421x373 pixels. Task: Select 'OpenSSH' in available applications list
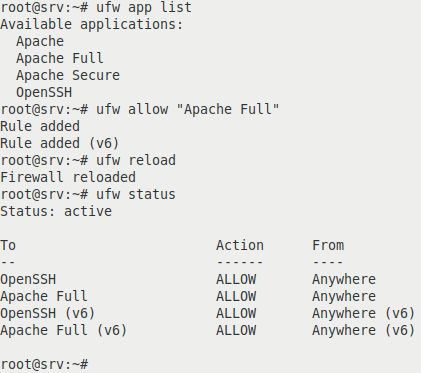click(44, 92)
